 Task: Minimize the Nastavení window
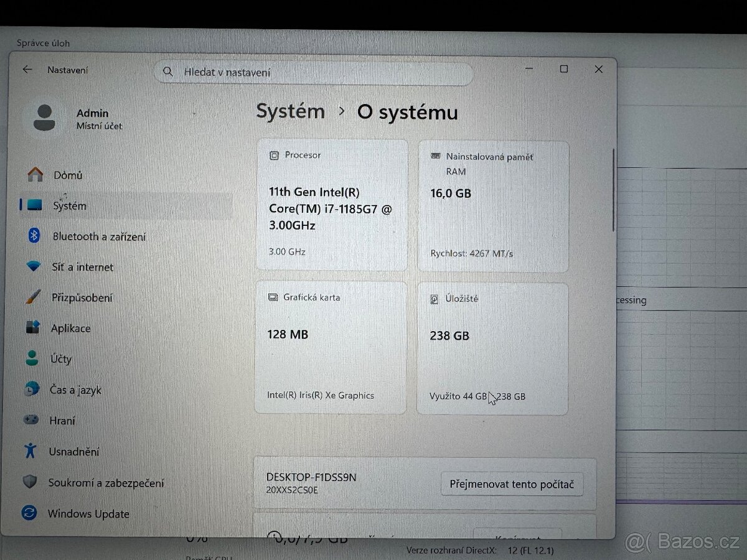tap(529, 69)
